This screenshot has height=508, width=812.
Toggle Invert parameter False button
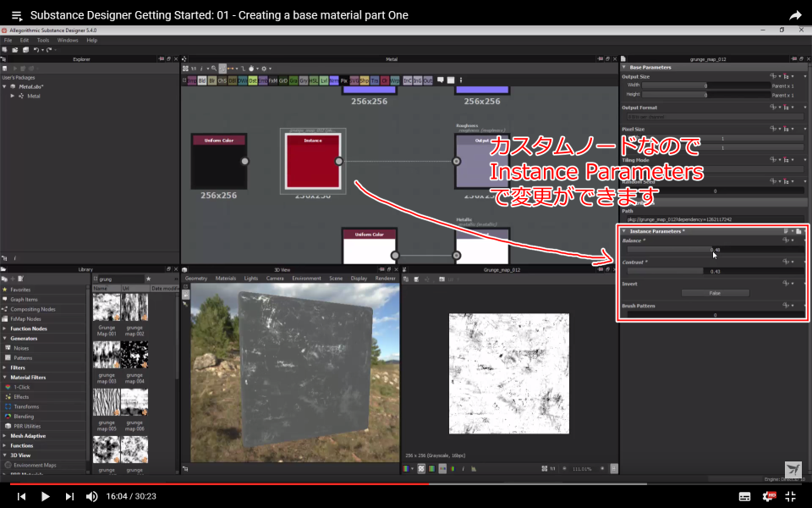[715, 294]
